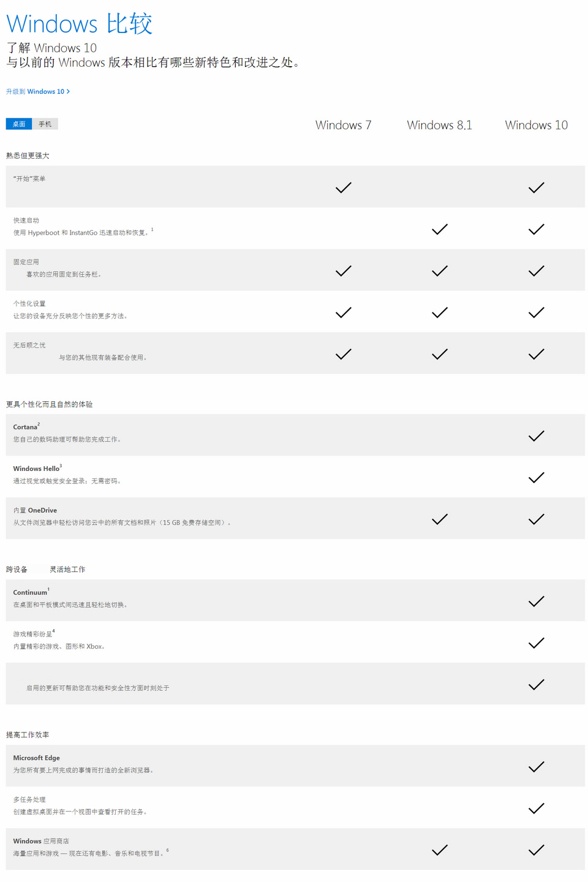Click Windows 8.1 checkmark in 无后顾之忧 row
The height and width of the screenshot is (882, 588).
pos(440,354)
